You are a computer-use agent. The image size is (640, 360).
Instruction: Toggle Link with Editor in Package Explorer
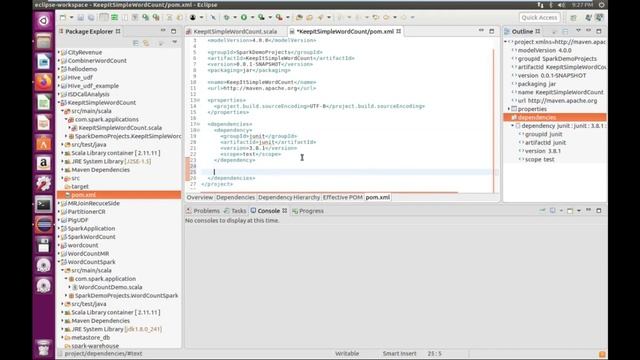(146, 43)
